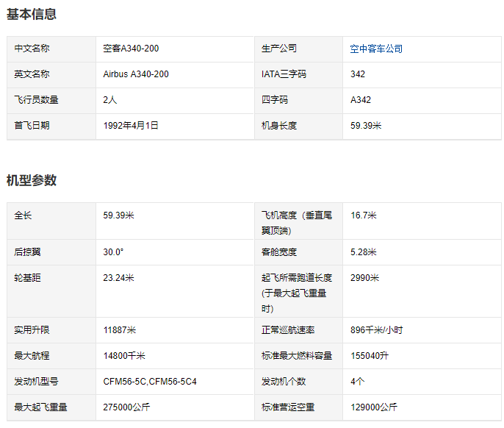Click the 后掠翼 label
Image resolution: width=504 pixels, height=428 pixels.
point(27,252)
